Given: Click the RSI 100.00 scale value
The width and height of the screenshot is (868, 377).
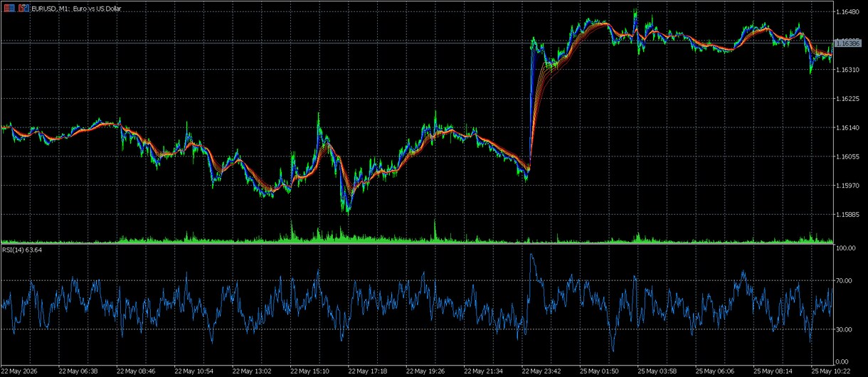Looking at the screenshot, I should pos(847,248).
